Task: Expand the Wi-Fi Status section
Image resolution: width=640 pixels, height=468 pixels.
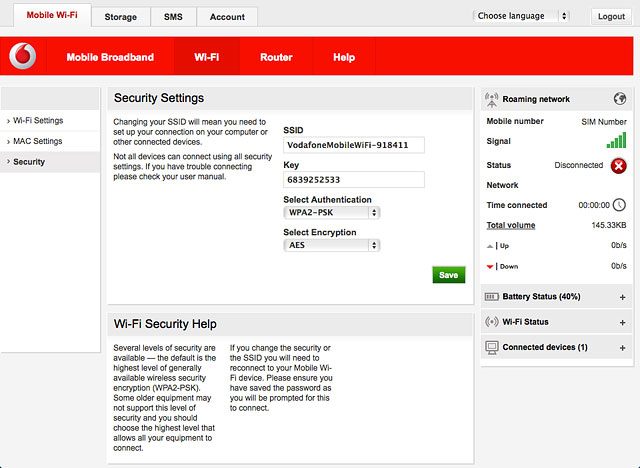Action: pos(622,322)
